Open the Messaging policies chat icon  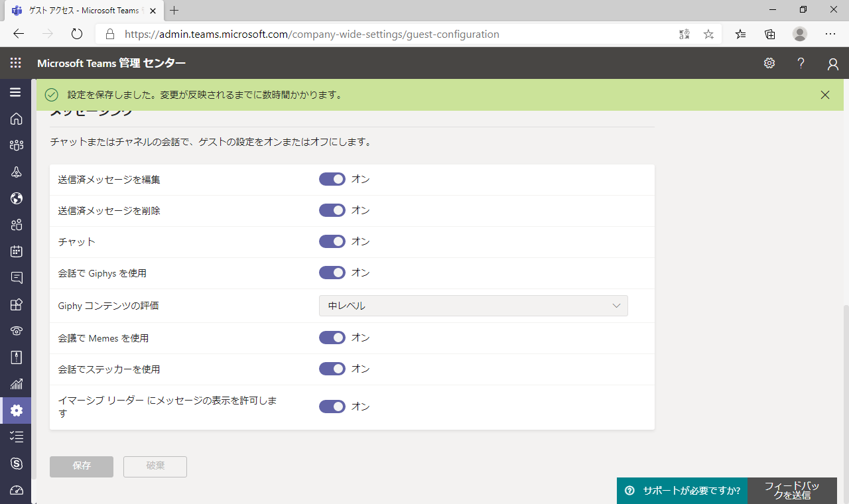tap(17, 278)
